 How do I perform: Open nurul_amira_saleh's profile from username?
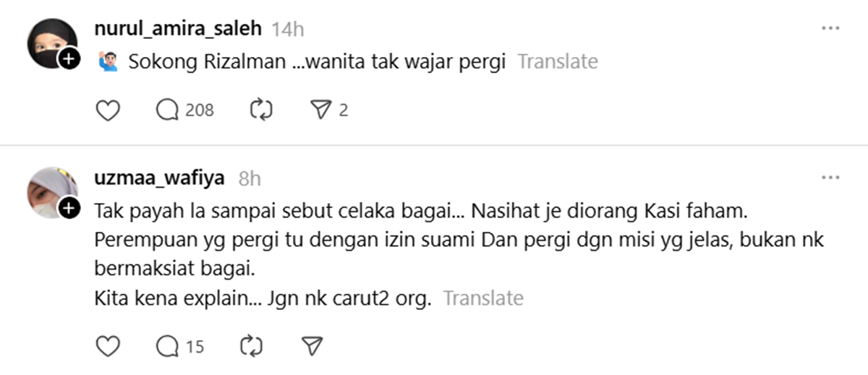pyautogui.click(x=179, y=28)
